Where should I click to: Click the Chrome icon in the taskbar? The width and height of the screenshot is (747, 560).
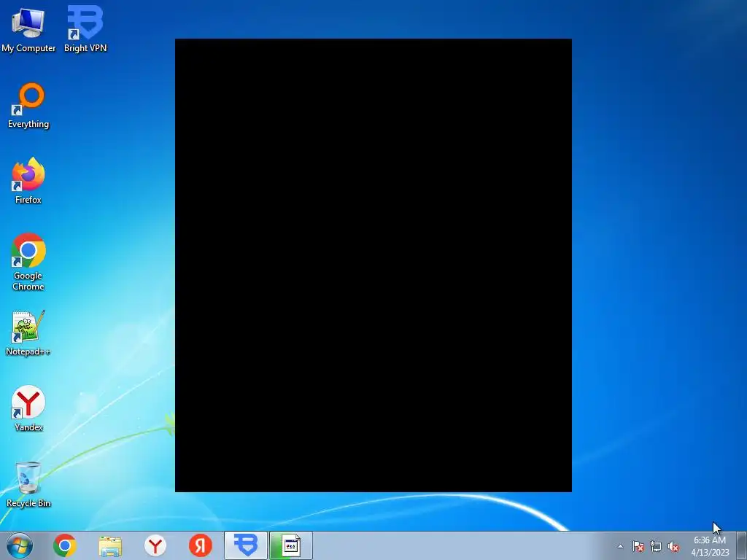coord(65,545)
